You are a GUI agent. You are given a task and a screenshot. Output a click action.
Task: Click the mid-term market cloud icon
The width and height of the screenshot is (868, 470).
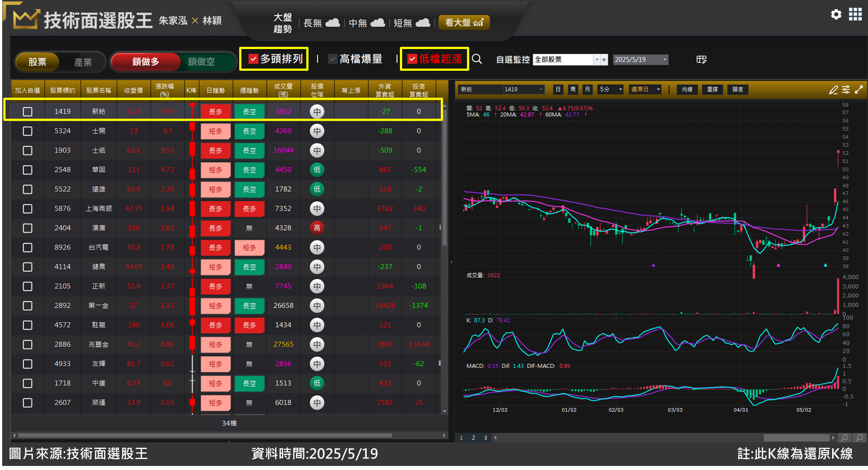click(x=377, y=23)
